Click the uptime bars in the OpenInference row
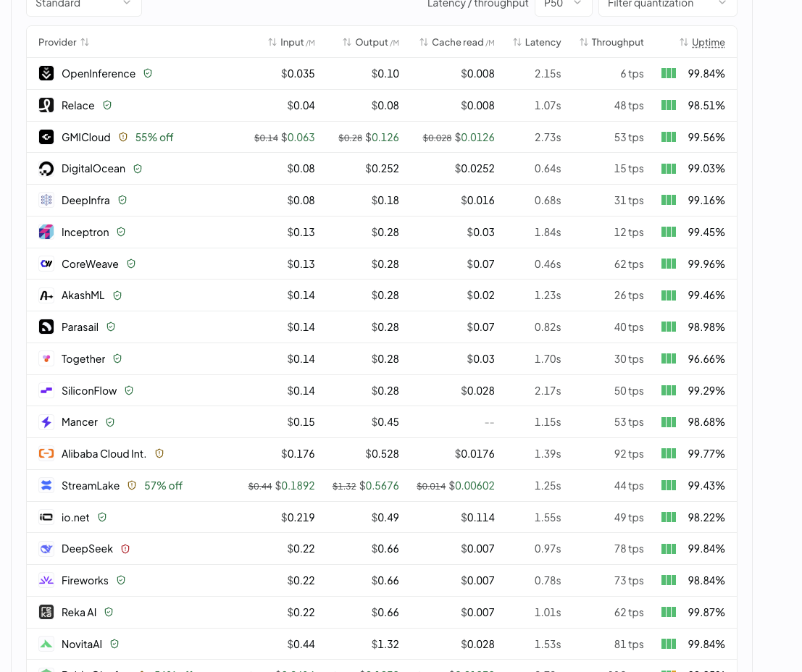802x672 pixels. point(669,74)
